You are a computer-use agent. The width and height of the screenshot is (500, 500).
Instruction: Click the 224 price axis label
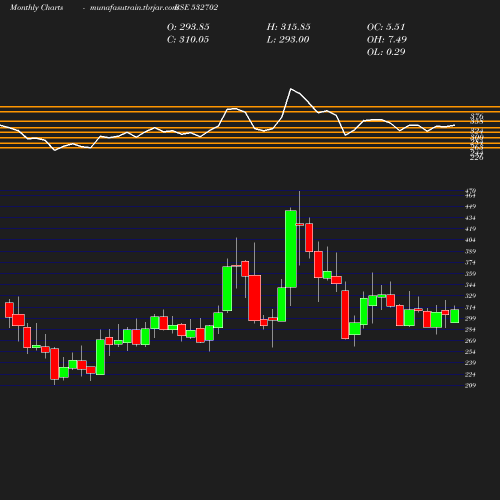tap(470, 375)
